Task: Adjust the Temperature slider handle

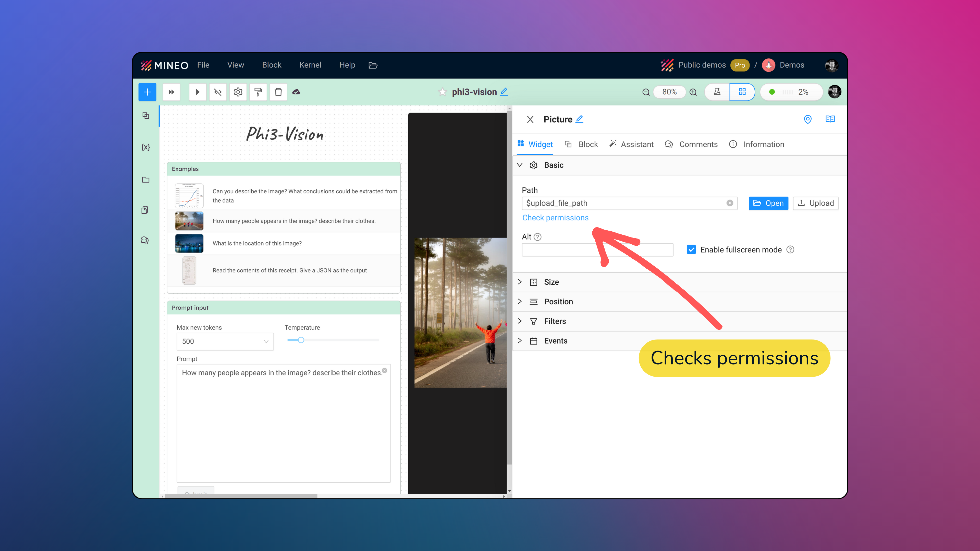Action: pos(301,340)
